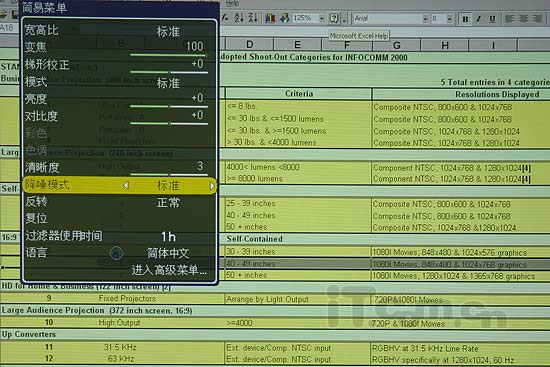
Task: Click the Align Right icon
Action: [x=537, y=19]
